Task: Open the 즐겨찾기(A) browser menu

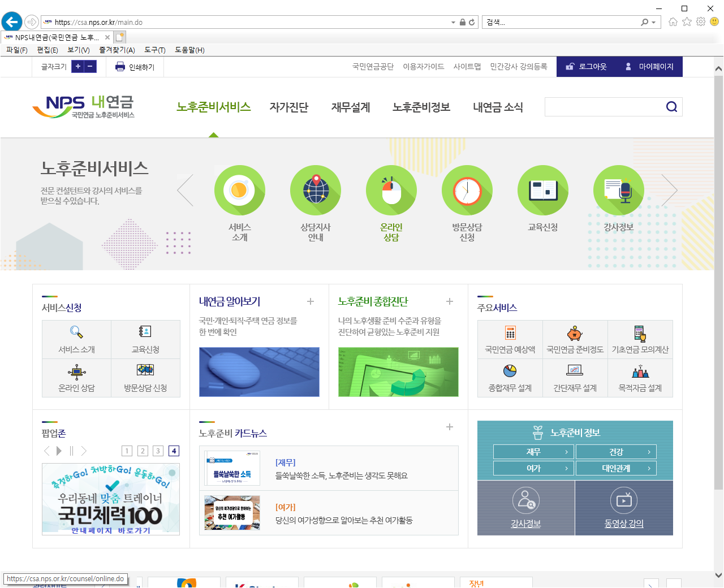Action: click(117, 50)
